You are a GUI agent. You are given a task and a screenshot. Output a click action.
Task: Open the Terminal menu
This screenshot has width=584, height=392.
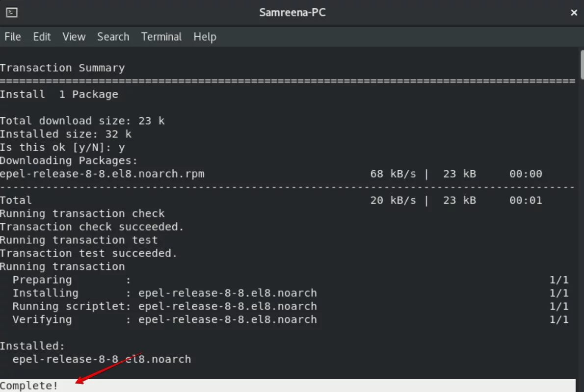coord(161,37)
